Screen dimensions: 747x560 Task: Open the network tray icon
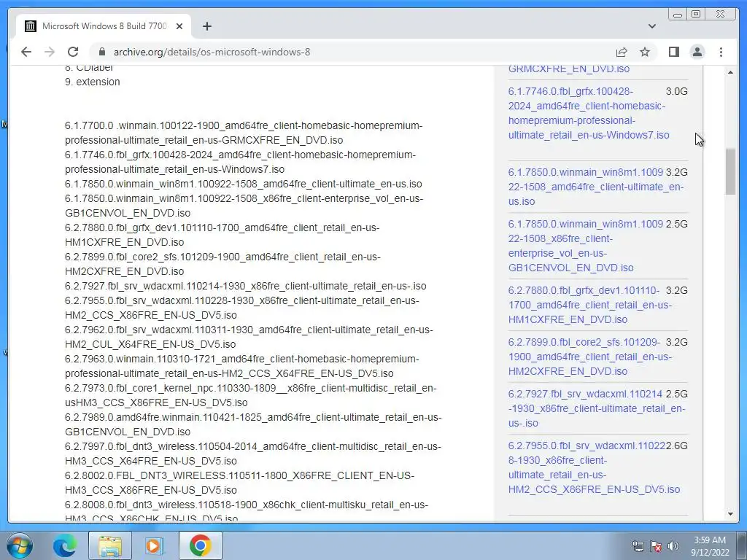point(638,546)
